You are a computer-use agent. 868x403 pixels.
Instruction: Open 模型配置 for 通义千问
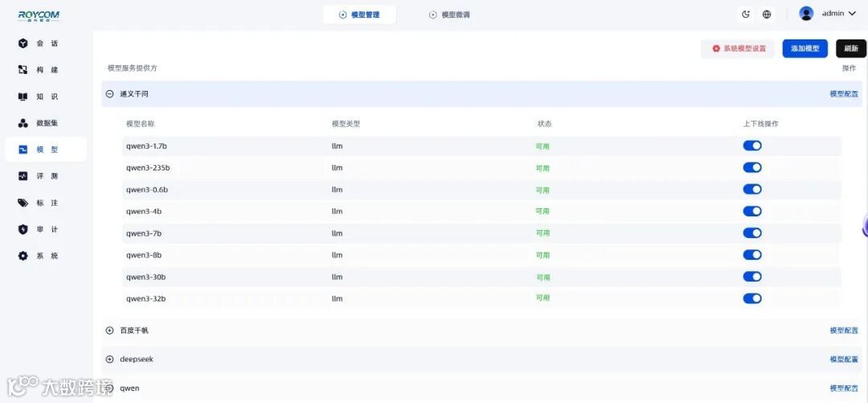[x=844, y=94]
